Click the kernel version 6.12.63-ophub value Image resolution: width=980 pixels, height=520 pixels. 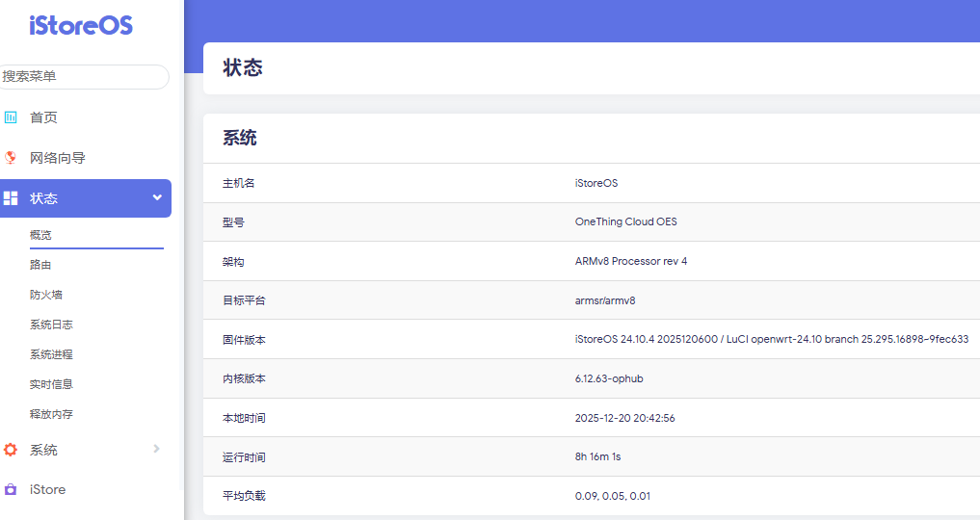609,378
